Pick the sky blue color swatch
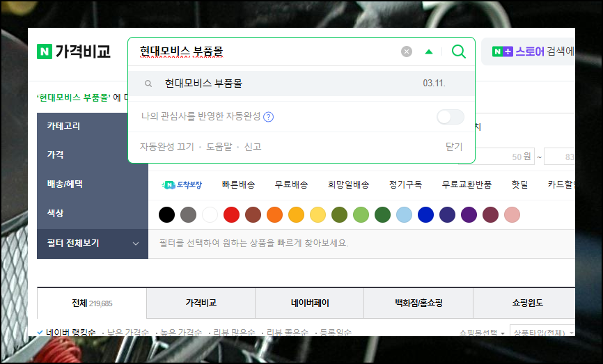Screen dimensions: 603x364 (x=404, y=214)
